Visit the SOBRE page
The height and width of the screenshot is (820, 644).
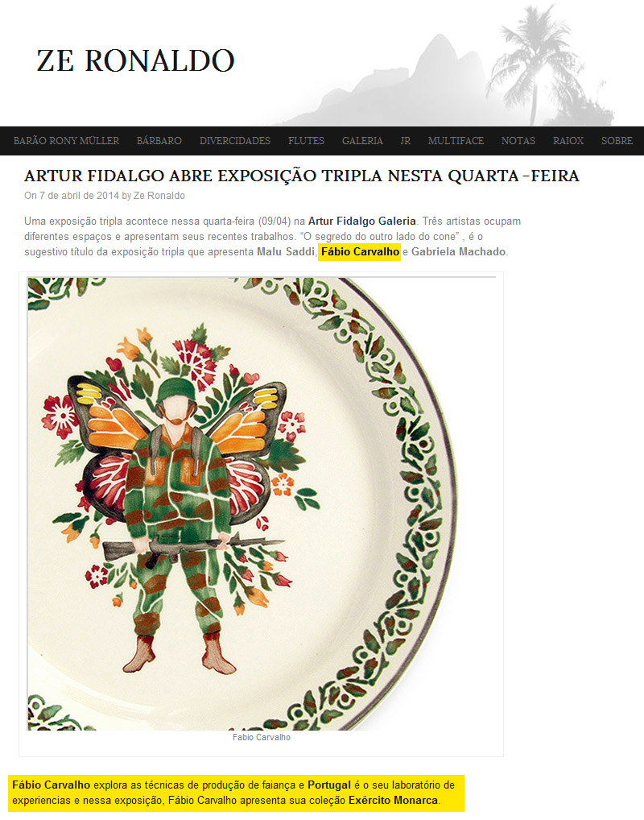pyautogui.click(x=617, y=141)
